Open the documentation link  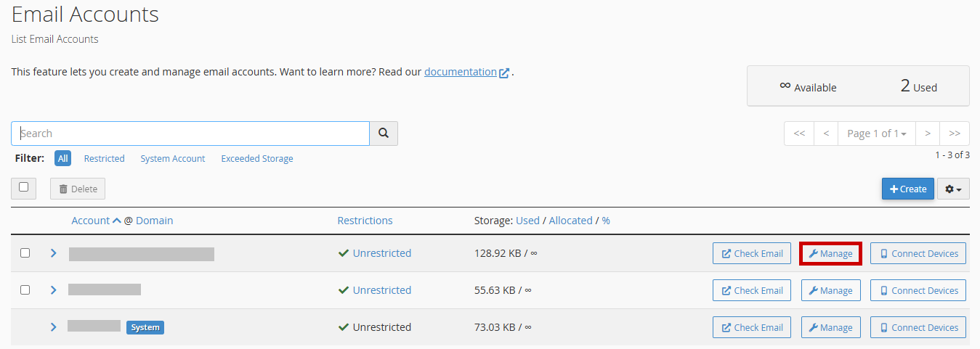(460, 72)
